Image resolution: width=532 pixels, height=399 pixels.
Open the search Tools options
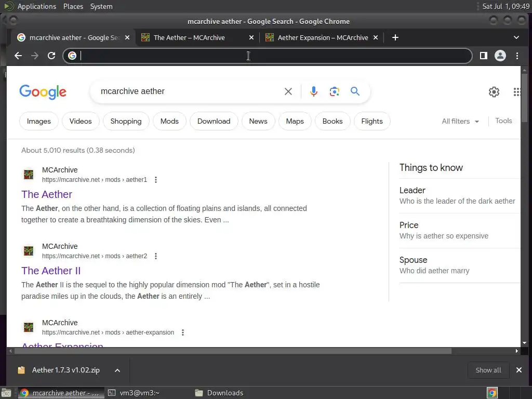coord(503,121)
